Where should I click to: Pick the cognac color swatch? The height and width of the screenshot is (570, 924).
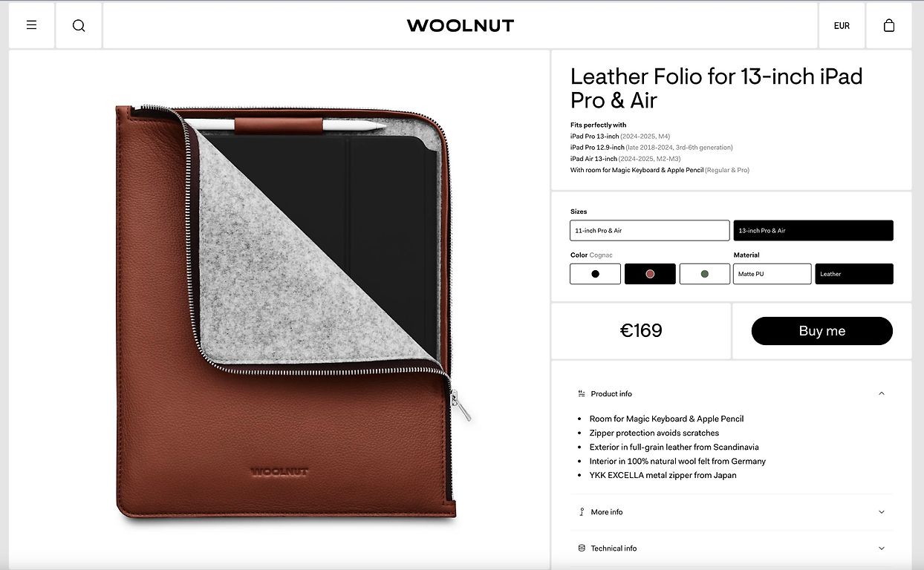pos(650,274)
